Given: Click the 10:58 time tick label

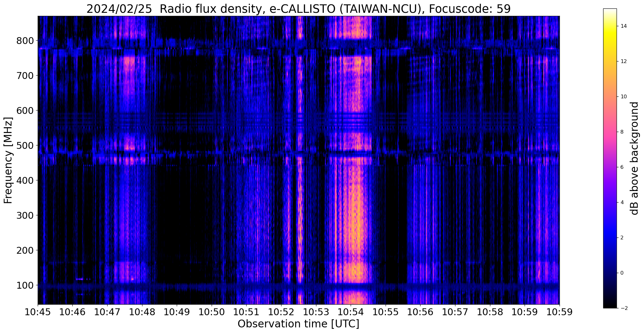Looking at the screenshot, I should click(490, 312).
